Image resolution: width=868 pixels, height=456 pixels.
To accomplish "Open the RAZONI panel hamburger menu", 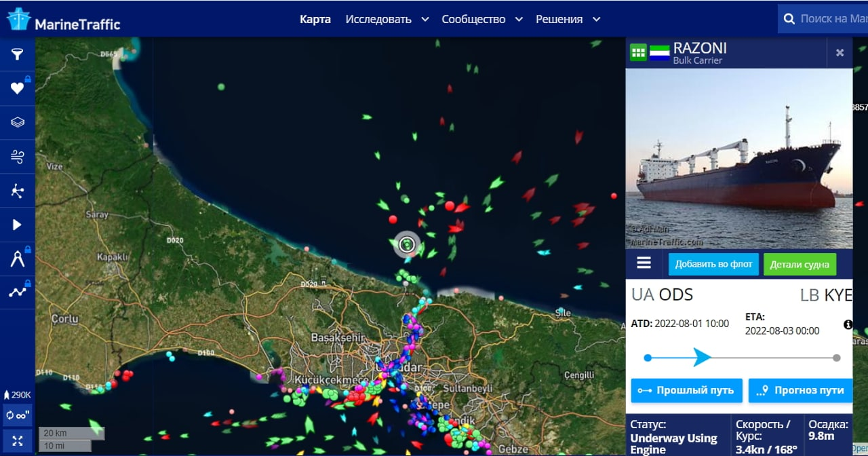I will 644,263.
